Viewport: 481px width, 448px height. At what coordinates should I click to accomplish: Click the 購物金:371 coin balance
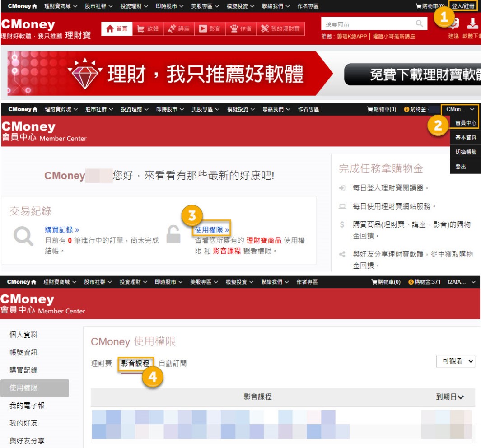(x=424, y=282)
